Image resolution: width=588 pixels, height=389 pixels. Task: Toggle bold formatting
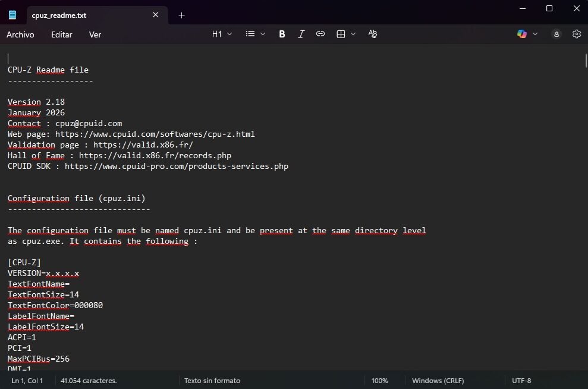coord(282,34)
